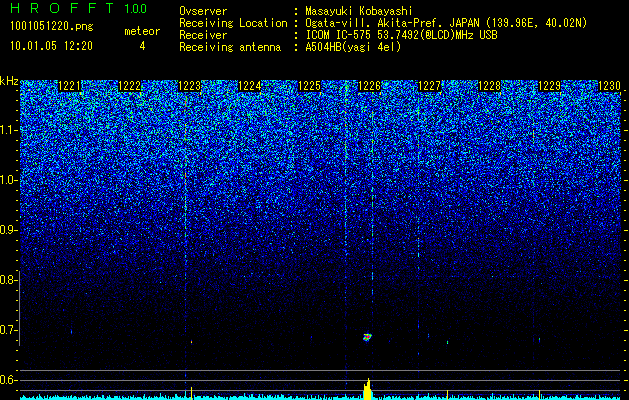Click the yellow spike under 1223
This screenshot has height=400, width=629.
pos(192,393)
